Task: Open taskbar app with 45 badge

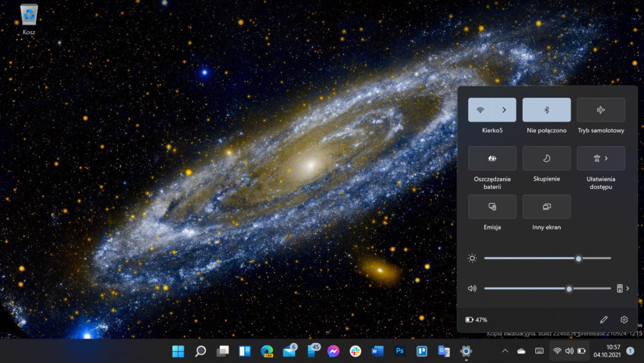Action: 313,351
